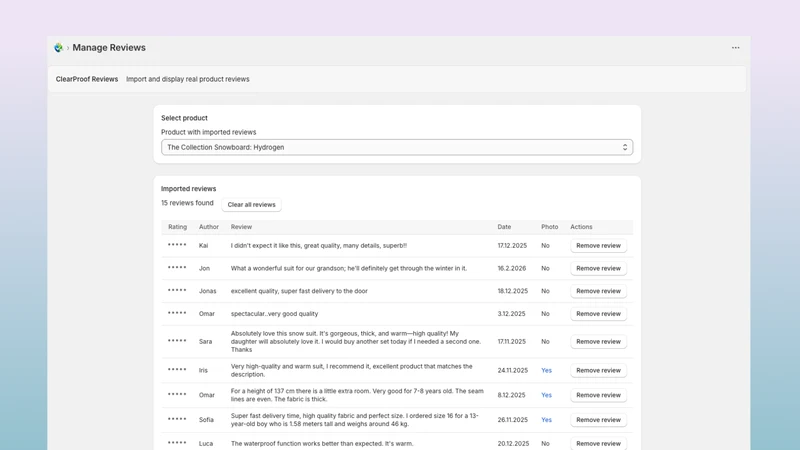Click the author name Sara
Viewport: 800px width, 450px height.
click(205, 341)
